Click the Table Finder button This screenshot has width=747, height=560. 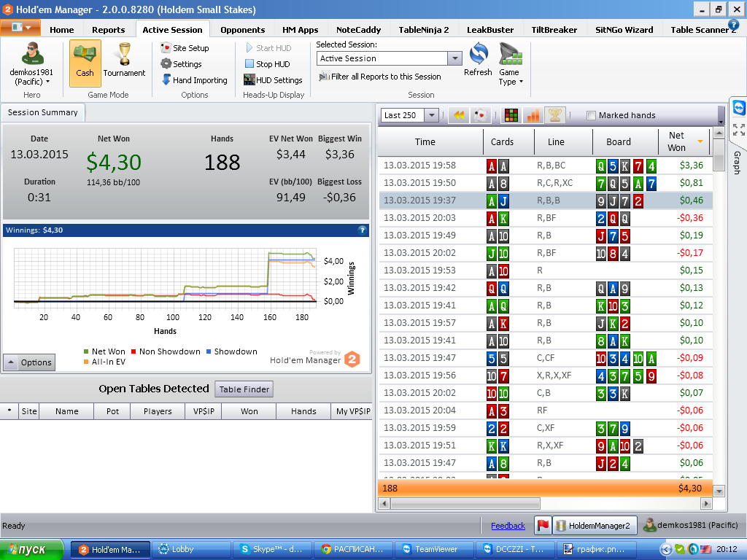(244, 389)
